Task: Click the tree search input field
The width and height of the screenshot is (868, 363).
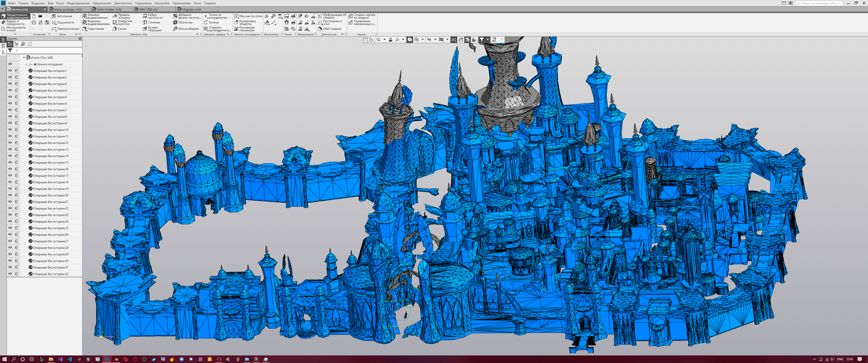Action: [47, 50]
